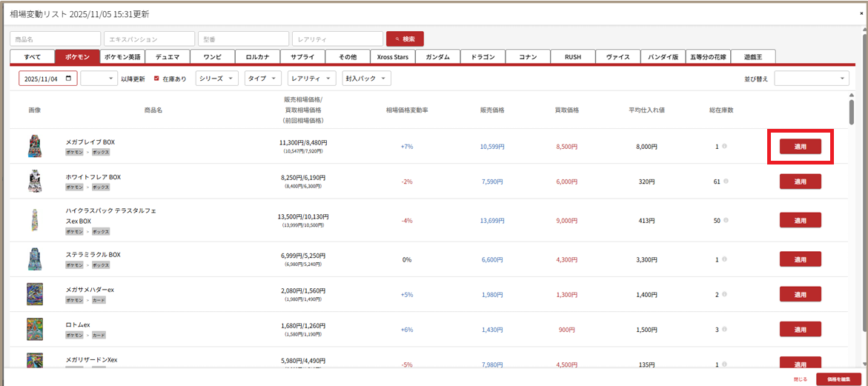Viewport: 868px width, 386px height.
Task: Click the 閉じる link at bottom
Action: pyautogui.click(x=800, y=379)
